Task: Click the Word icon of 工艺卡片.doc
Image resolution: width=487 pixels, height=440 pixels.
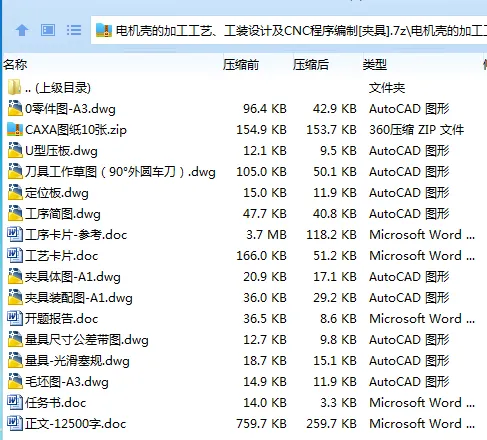Action: pyautogui.click(x=15, y=255)
